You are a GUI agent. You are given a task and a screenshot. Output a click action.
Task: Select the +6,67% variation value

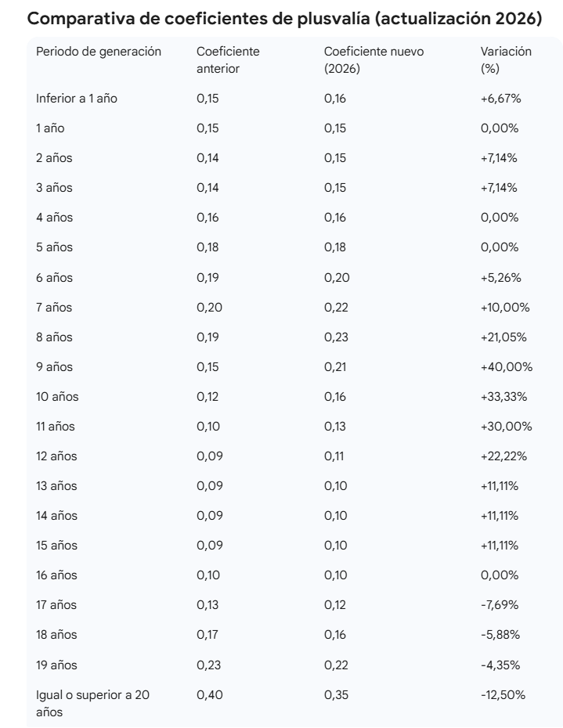pyautogui.click(x=500, y=99)
